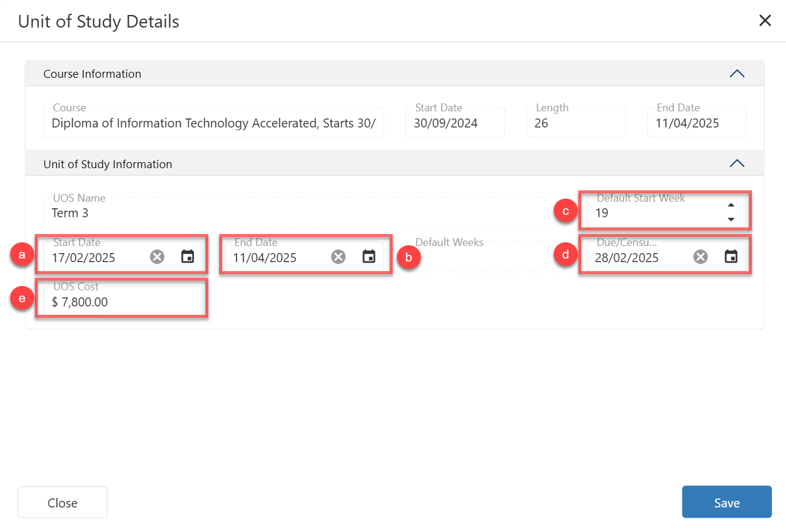Open calendar picker for UOS End Date

click(369, 257)
